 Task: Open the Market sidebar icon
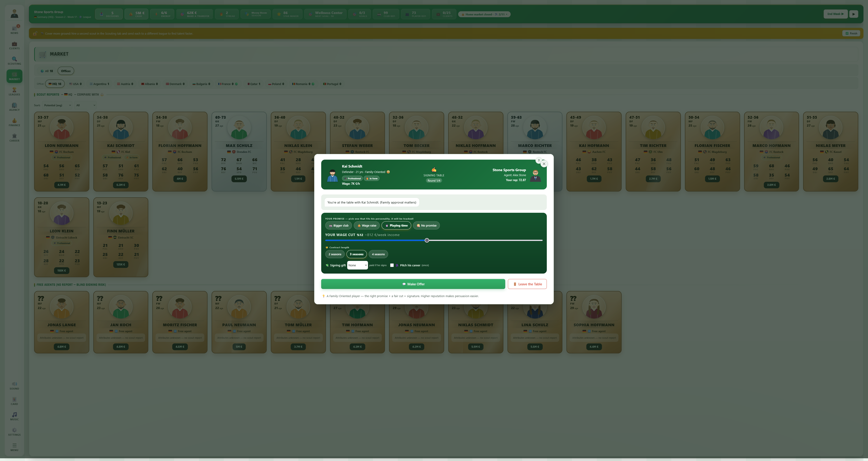click(14, 76)
